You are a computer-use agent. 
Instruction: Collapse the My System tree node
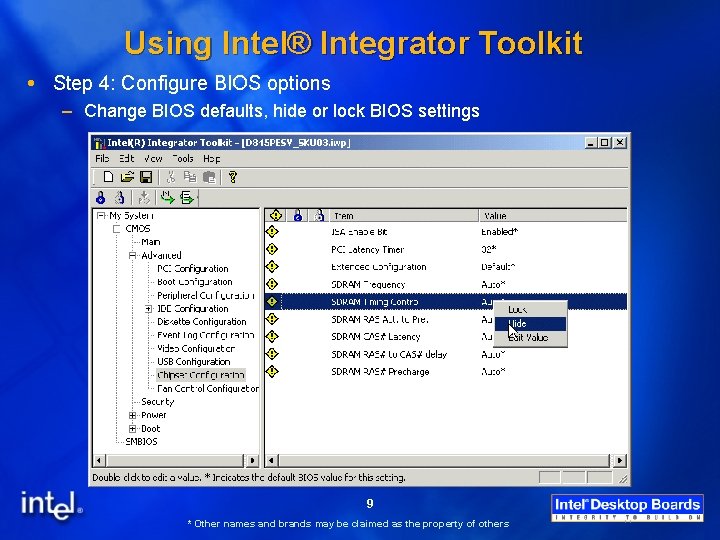[101, 215]
